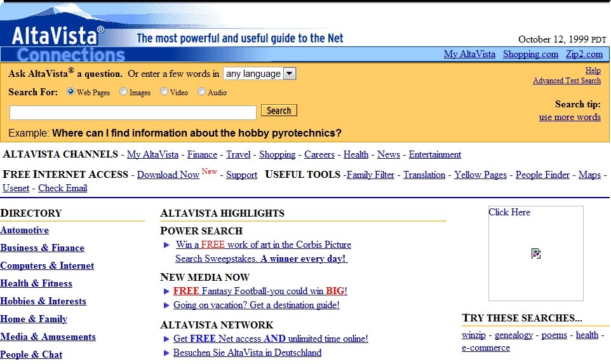611x364 pixels.
Task: Click the AltaVista Connections banner
Action: click(x=71, y=55)
